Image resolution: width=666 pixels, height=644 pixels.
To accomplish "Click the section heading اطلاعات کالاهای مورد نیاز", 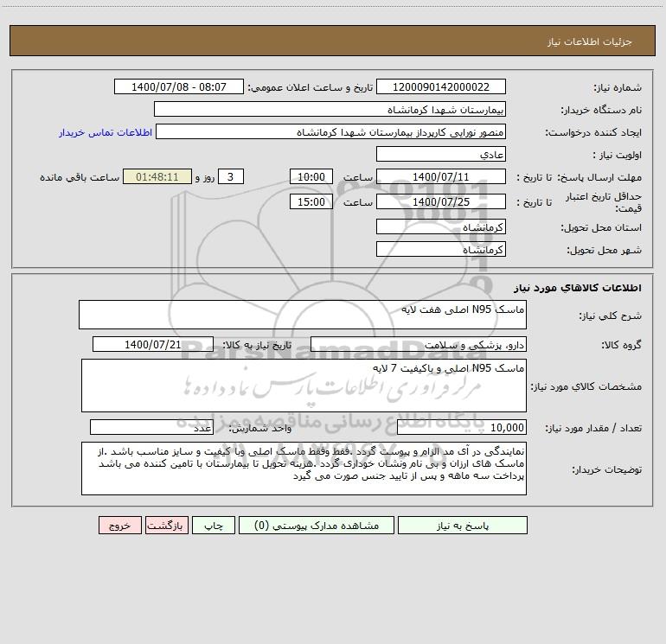I will coord(578,288).
